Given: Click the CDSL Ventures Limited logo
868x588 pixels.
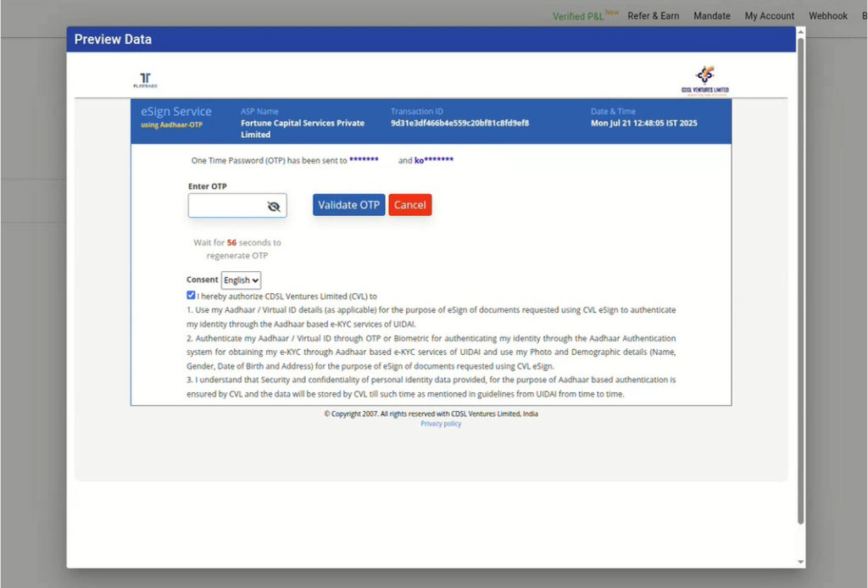Looking at the screenshot, I should (x=704, y=80).
